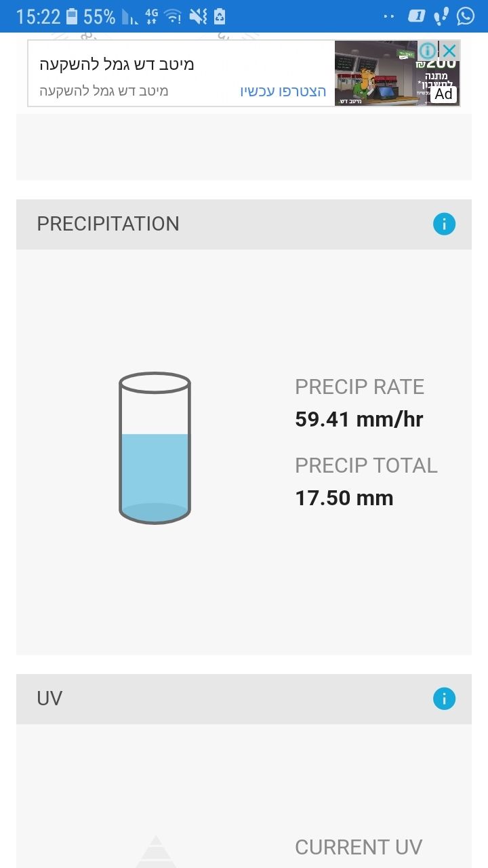Tap the WhatsApp notification icon
This screenshot has width=488, height=868.
(x=466, y=16)
